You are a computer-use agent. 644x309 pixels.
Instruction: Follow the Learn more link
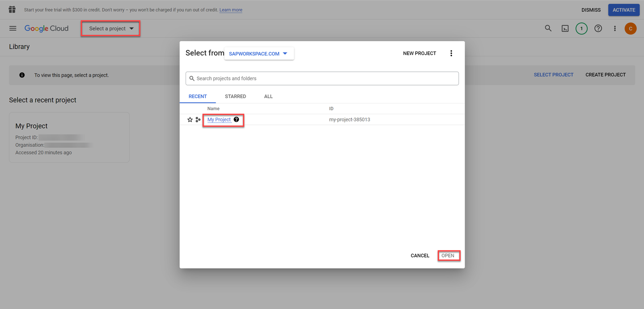coord(231,10)
